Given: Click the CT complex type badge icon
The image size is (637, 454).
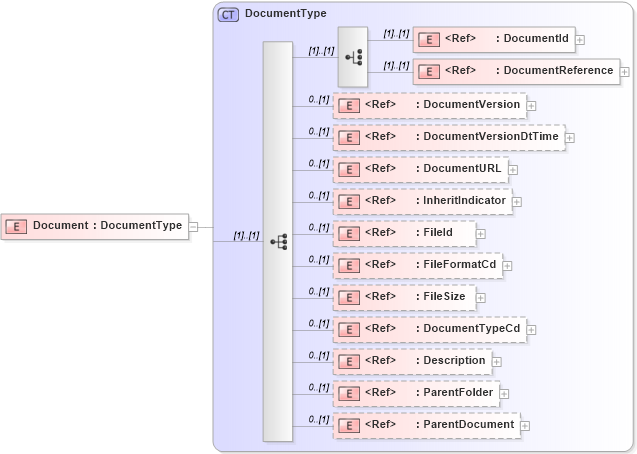Looking at the screenshot, I should tap(228, 15).
